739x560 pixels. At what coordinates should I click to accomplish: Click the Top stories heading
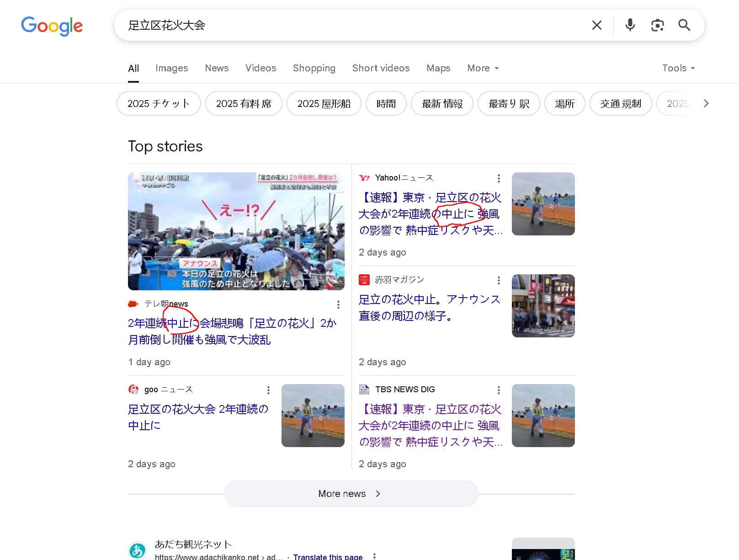tap(165, 146)
